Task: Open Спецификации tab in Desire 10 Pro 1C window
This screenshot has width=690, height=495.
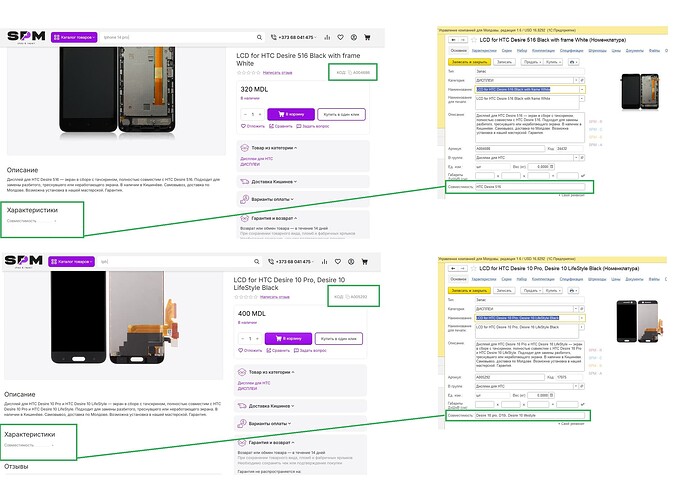Action: coord(571,279)
